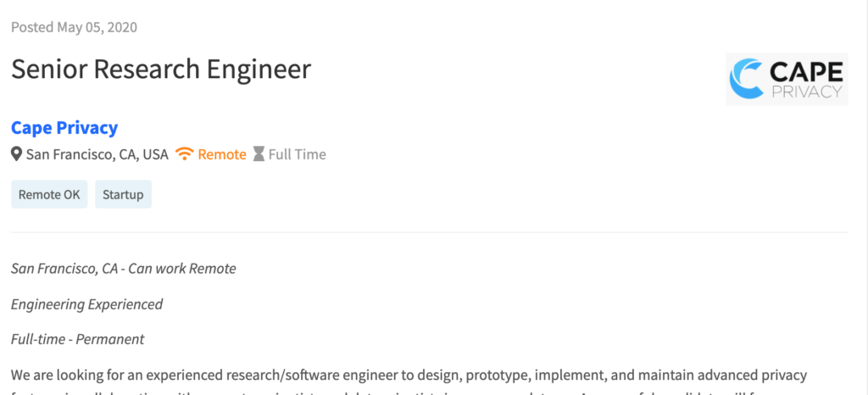Click the blue wave emblem in Cape logo

pos(746,79)
